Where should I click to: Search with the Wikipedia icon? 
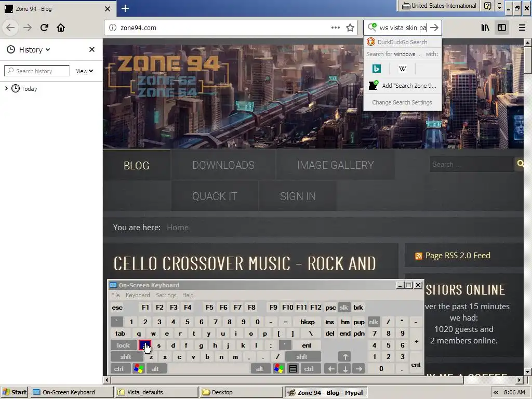(403, 69)
